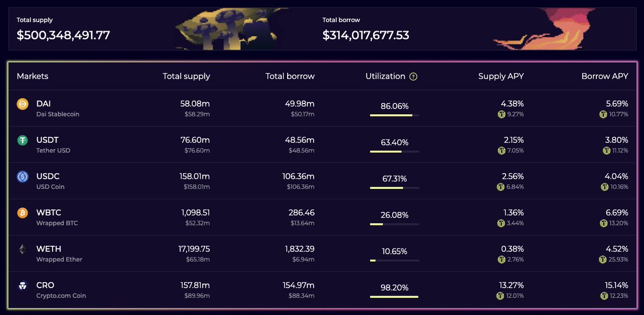Sort by Utilization column header
The height and width of the screenshot is (315, 644).
(x=385, y=76)
